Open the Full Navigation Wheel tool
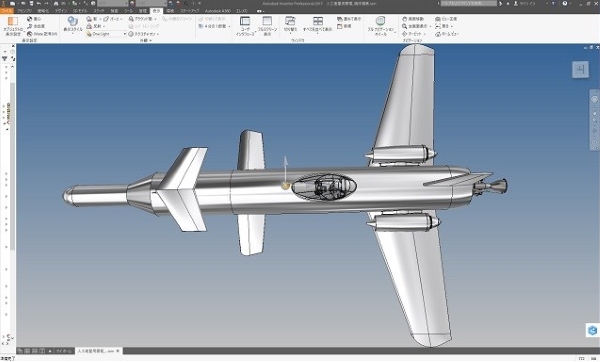600x362 pixels. pyautogui.click(x=380, y=21)
